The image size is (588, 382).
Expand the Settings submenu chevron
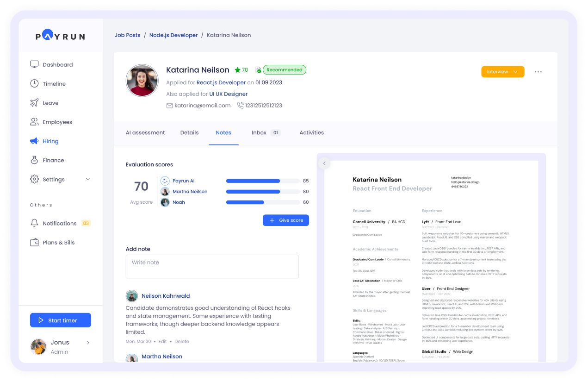tap(88, 179)
